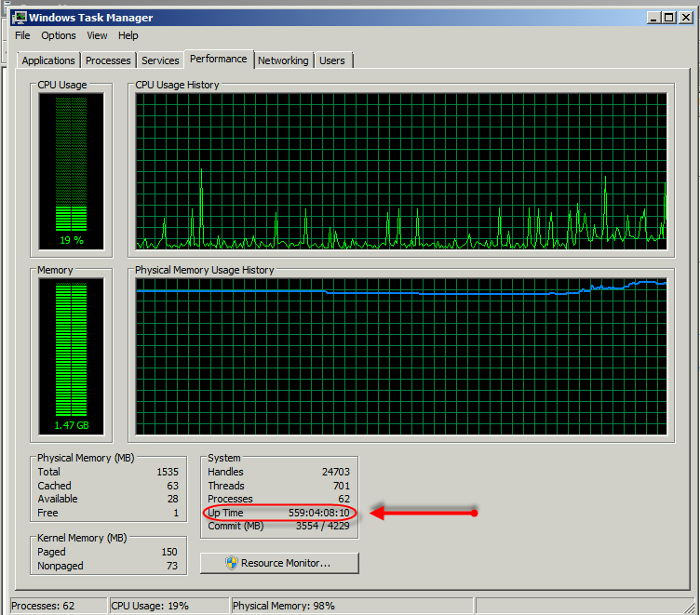700x615 pixels.
Task: Switch to the Networking tab
Action: click(x=283, y=60)
